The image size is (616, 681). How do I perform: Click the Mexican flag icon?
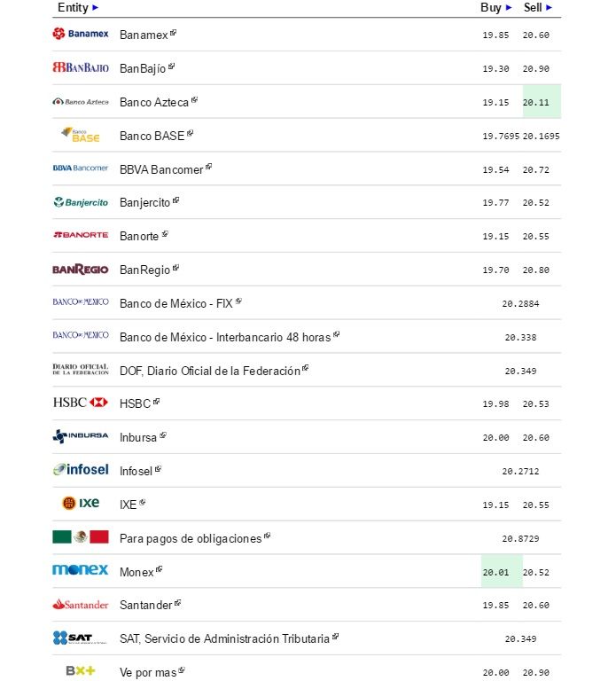(x=81, y=537)
